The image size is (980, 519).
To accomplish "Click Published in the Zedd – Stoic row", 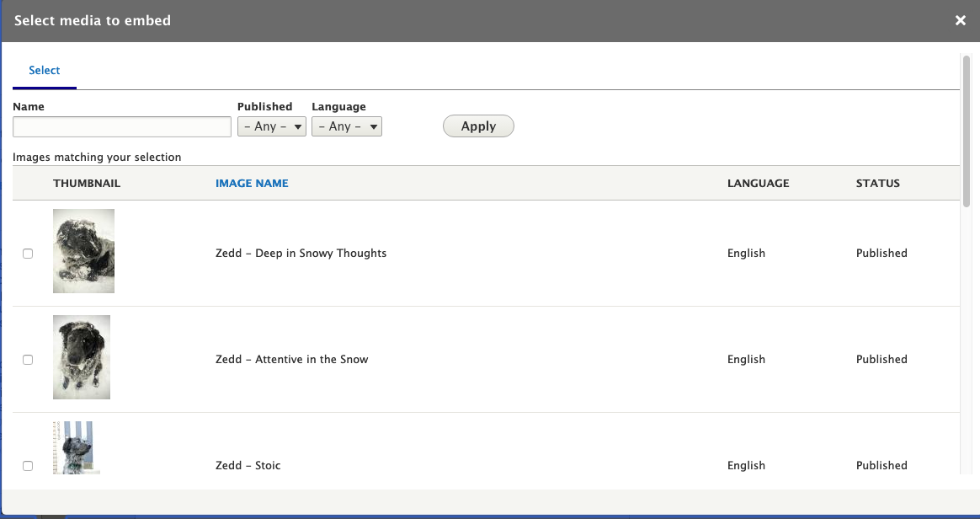I will 881,466.
